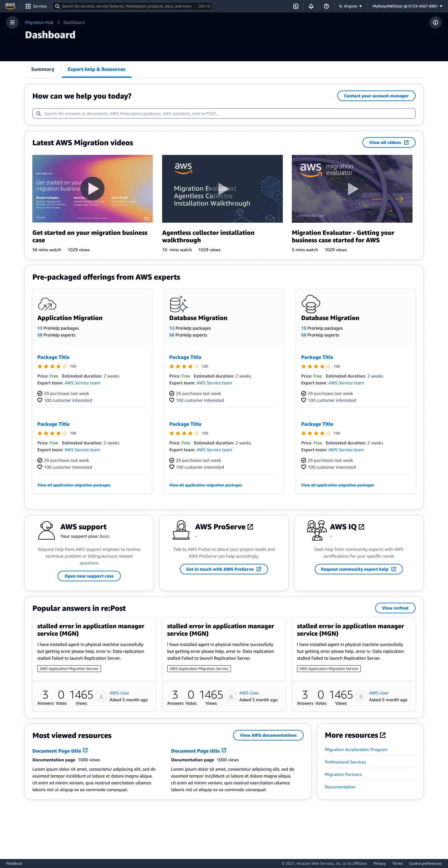The width and height of the screenshot is (448, 868).
Task: Open the Services grid menu
Action: point(36,6)
